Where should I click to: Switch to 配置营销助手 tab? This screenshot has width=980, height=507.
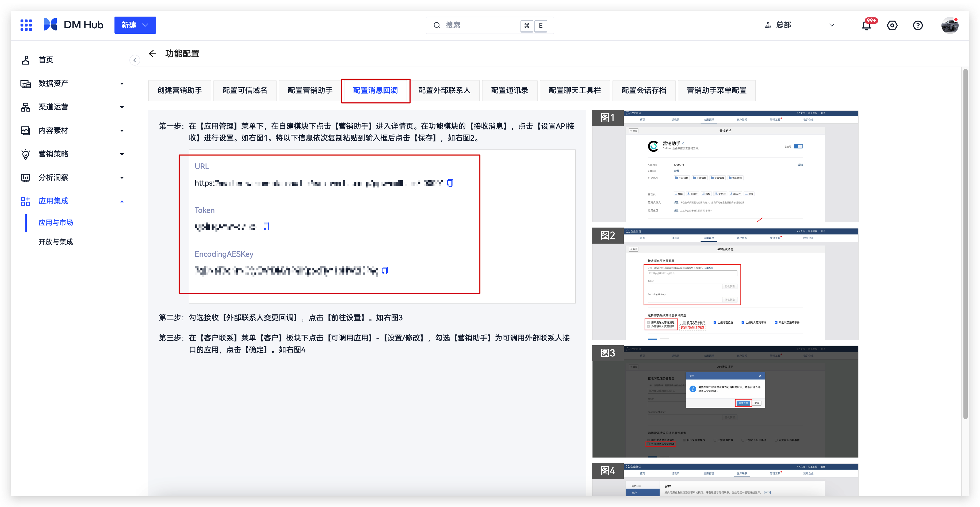click(310, 90)
